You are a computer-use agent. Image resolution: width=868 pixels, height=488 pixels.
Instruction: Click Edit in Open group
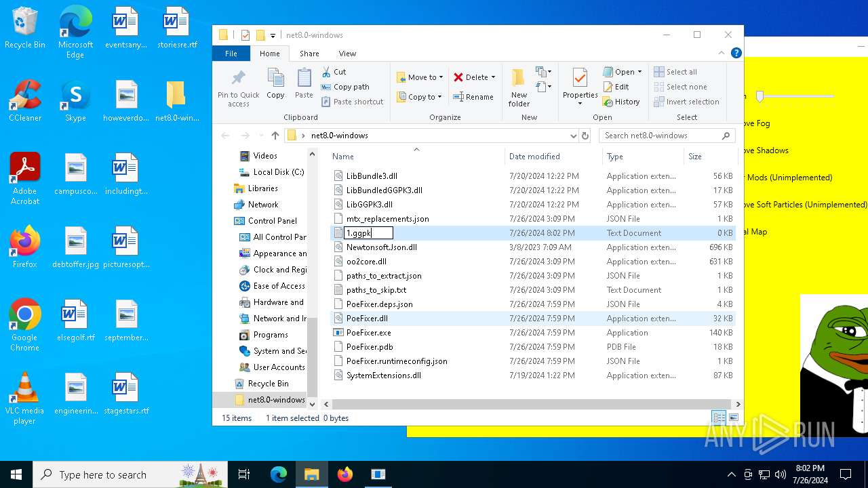(616, 87)
